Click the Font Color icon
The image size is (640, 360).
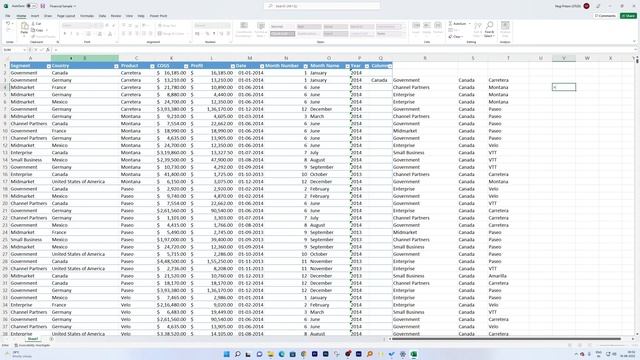(x=110, y=34)
